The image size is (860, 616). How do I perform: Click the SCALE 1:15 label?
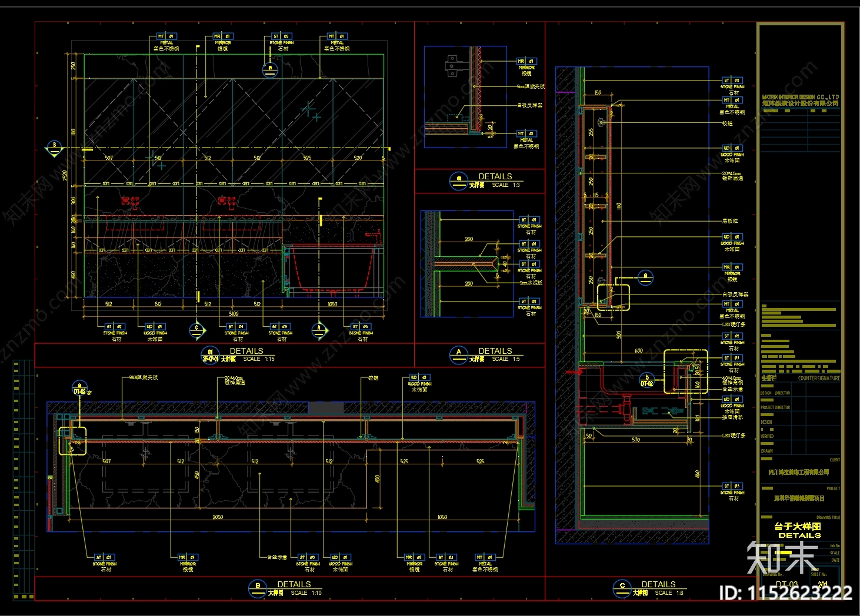click(x=259, y=359)
